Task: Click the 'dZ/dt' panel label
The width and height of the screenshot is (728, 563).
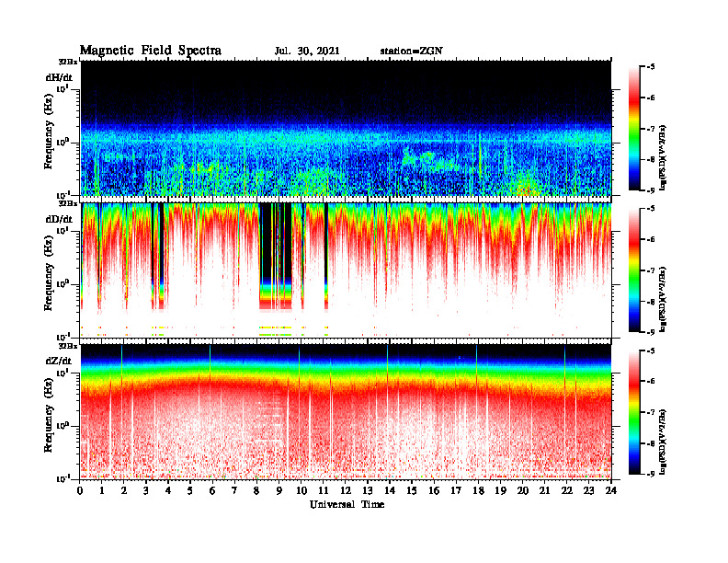Action: click(59, 361)
